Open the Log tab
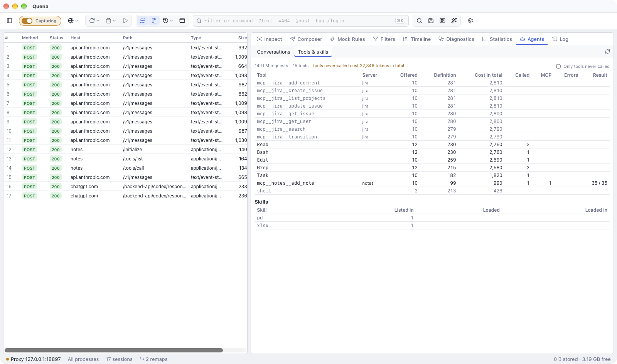The image size is (617, 364). (x=560, y=39)
